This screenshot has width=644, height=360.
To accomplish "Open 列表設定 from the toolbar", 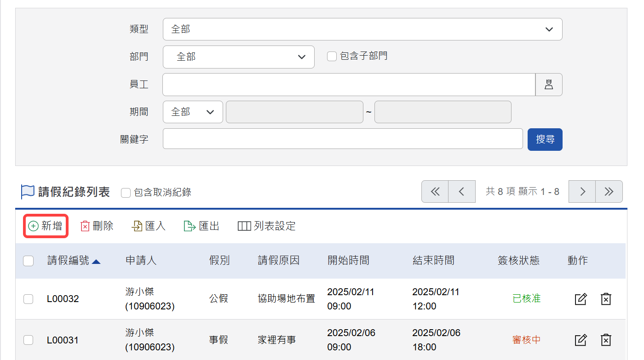I will [267, 226].
